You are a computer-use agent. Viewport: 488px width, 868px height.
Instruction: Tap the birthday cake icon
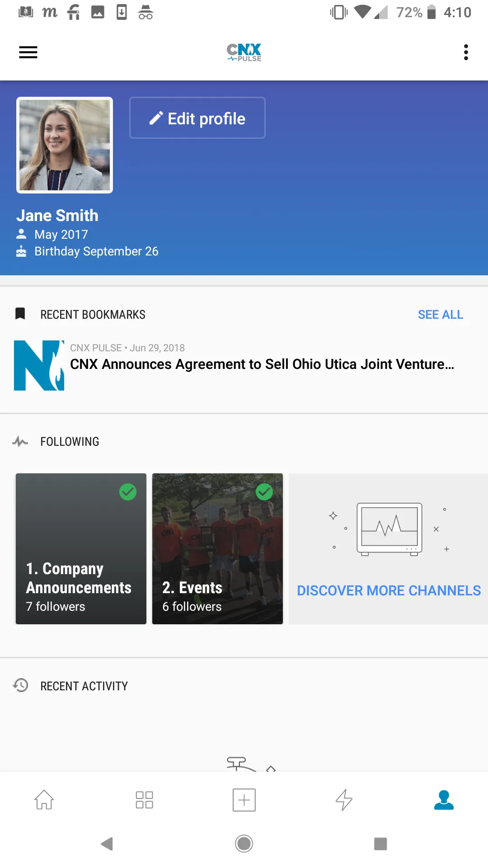pos(21,251)
